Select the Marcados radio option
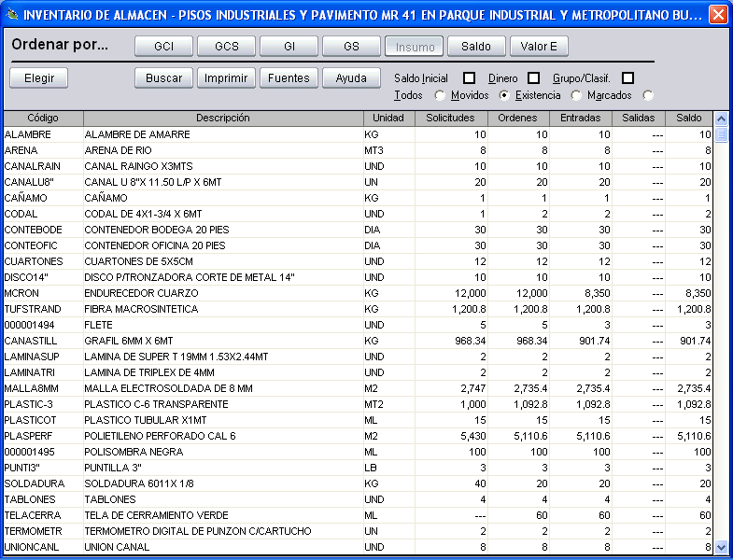 pos(648,95)
